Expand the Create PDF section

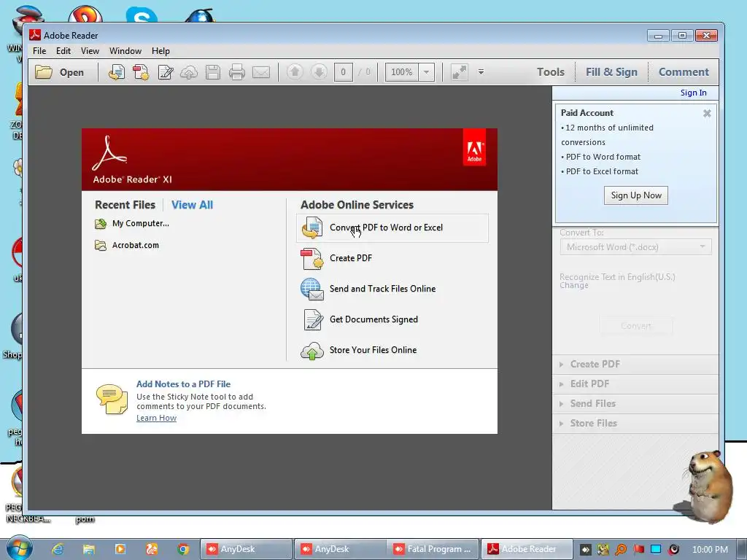pyautogui.click(x=635, y=365)
